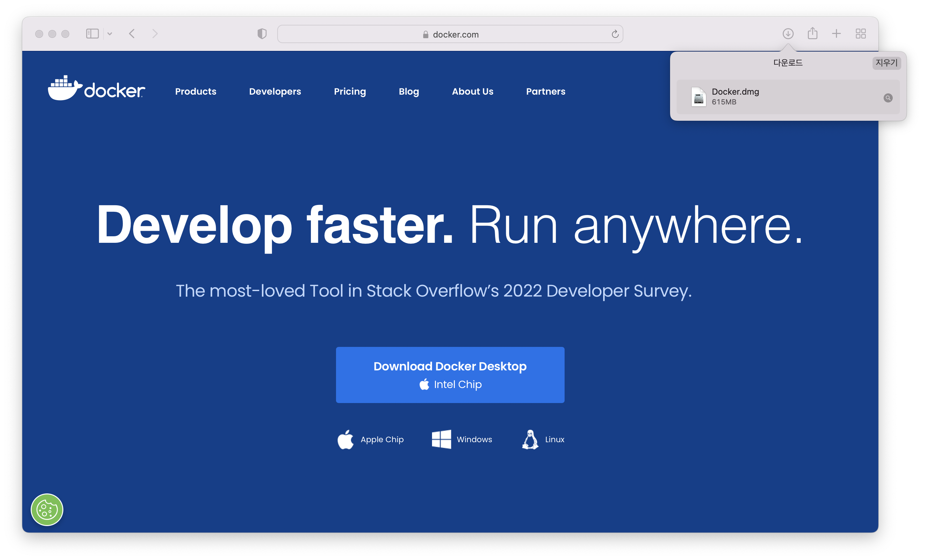Go back with the back arrow
The height and width of the screenshot is (560, 930).
click(x=132, y=34)
